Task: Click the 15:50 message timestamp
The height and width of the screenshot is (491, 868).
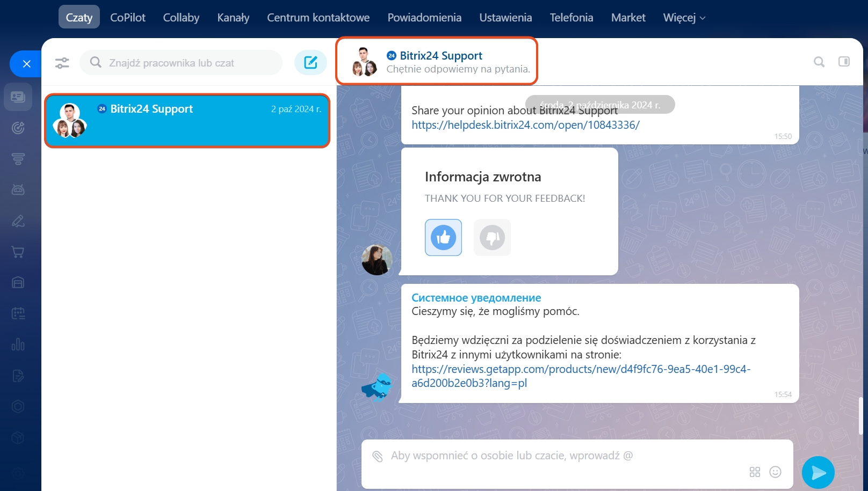Action: (x=783, y=136)
